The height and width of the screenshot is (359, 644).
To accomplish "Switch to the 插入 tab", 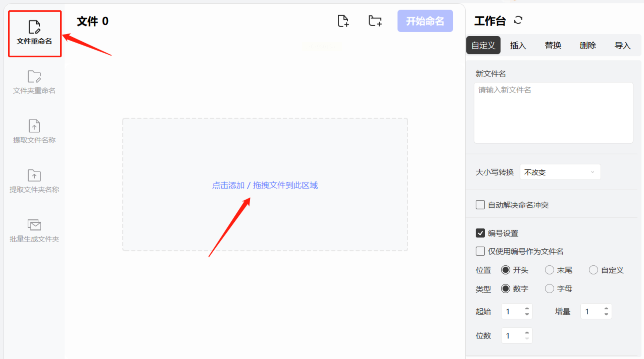I will coord(518,45).
